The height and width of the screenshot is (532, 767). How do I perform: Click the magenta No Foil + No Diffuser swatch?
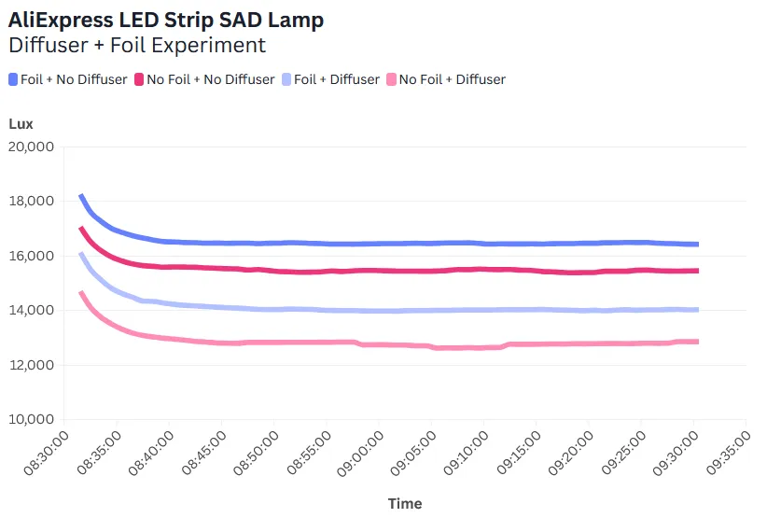[x=140, y=79]
